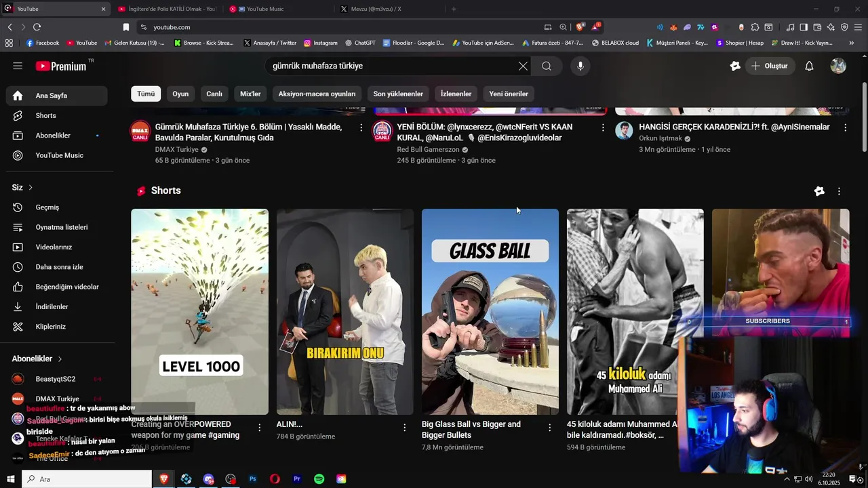Image resolution: width=868 pixels, height=488 pixels.
Task: Open Daha sonra izle list
Action: coord(56,267)
